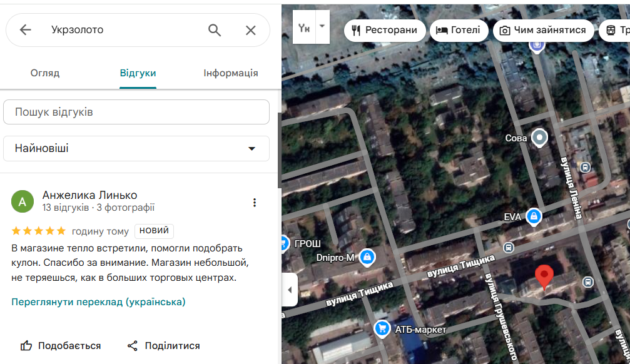
Task: Select the Dnipro-M store marker
Action: (x=367, y=258)
